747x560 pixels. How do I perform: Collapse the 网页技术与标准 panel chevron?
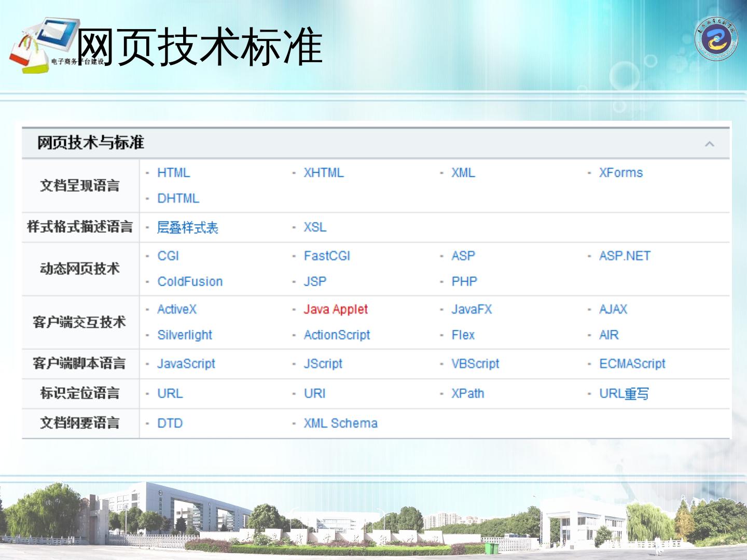point(709,144)
